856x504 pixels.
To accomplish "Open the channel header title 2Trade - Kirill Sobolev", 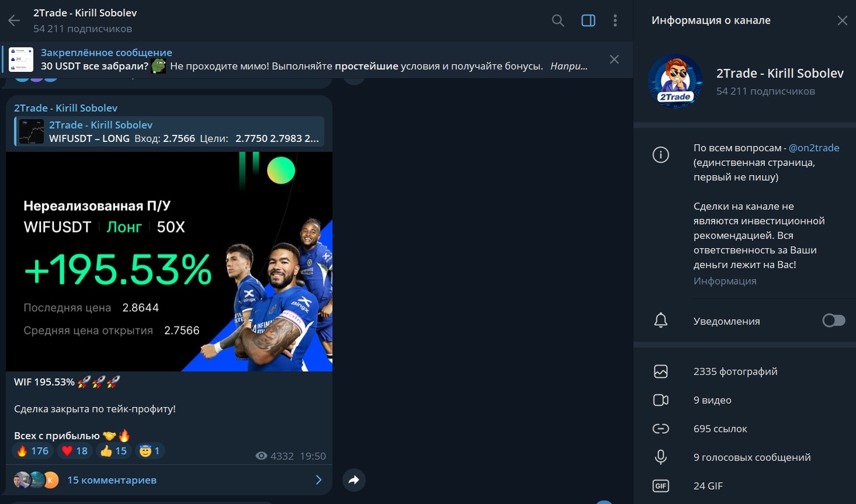I will pos(85,13).
